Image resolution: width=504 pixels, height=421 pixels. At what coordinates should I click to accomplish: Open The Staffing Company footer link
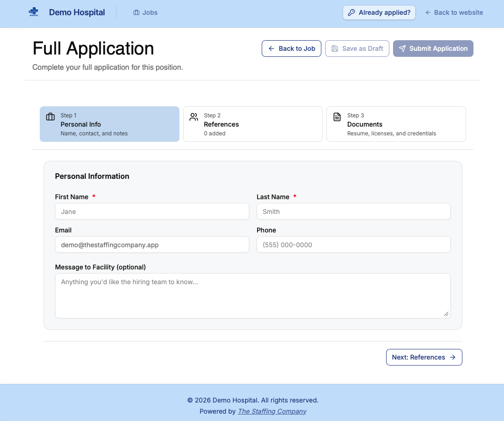coord(272,411)
